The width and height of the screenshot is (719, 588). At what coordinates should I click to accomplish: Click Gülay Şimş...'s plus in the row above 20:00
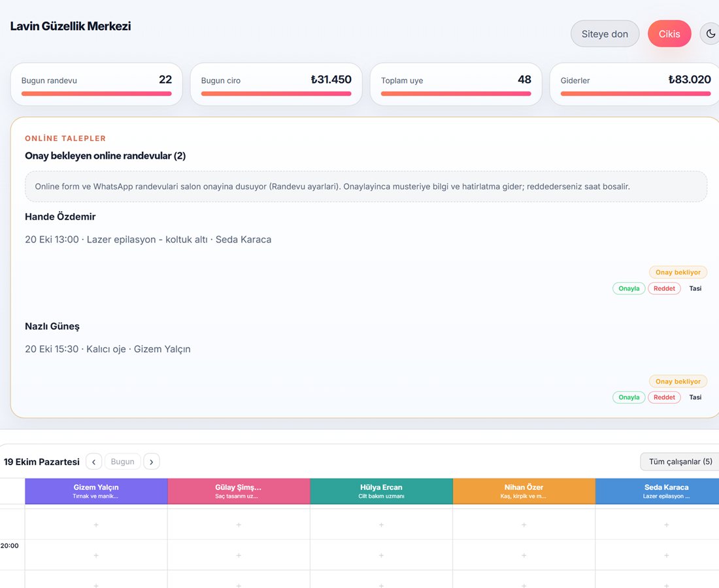coord(239,525)
